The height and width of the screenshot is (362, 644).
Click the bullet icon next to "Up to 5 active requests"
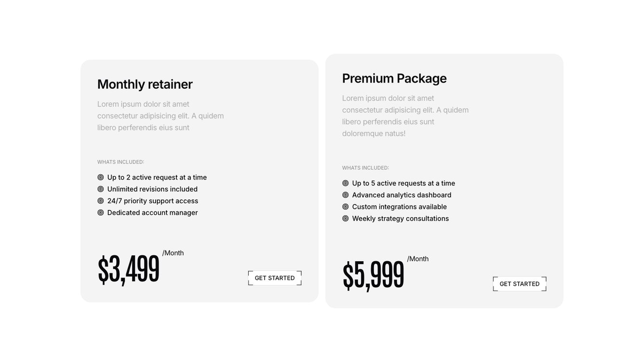(346, 183)
